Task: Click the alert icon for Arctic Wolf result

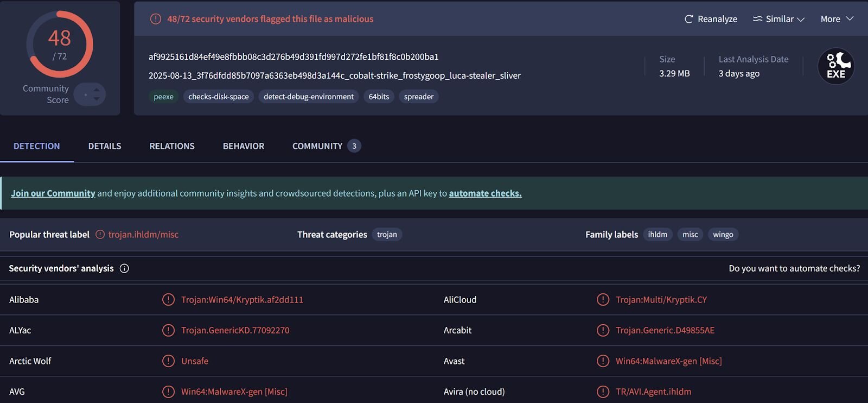Action: (168, 361)
